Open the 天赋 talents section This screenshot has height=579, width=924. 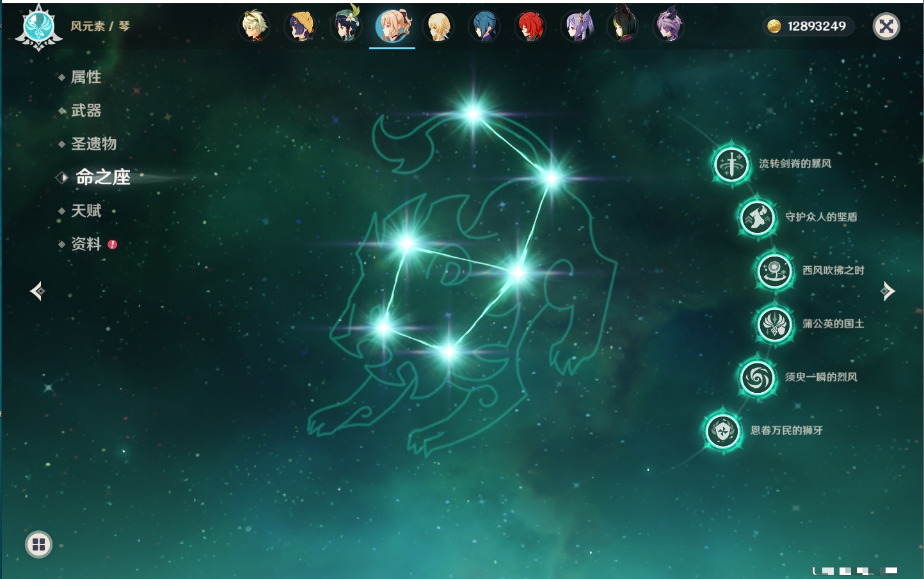[86, 211]
